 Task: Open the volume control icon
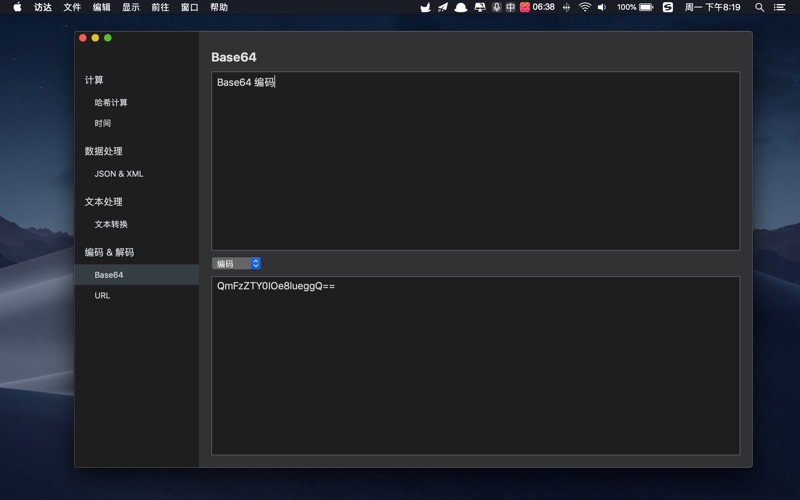pyautogui.click(x=602, y=7)
